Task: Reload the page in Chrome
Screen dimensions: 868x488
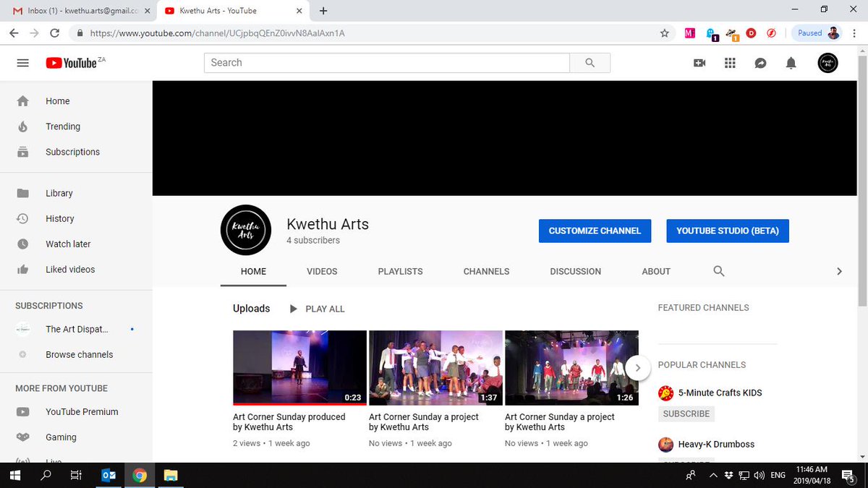Action: pos(54,33)
